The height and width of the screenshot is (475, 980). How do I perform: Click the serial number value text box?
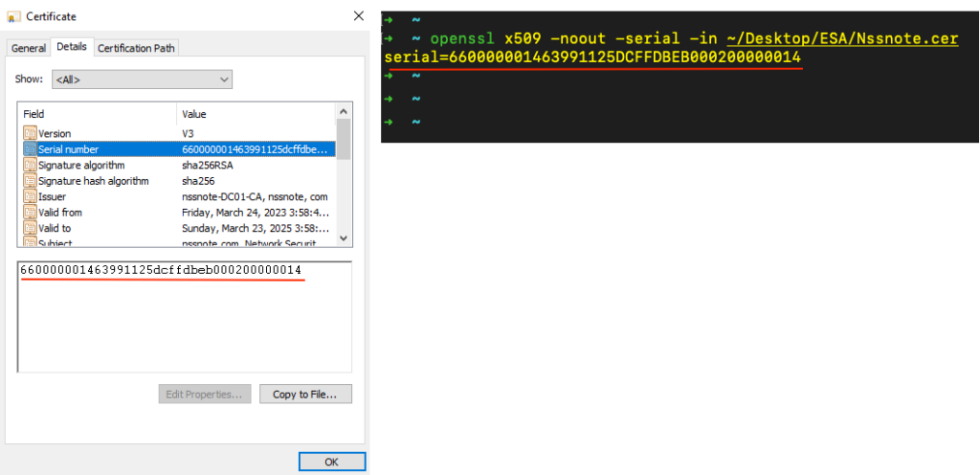(184, 316)
